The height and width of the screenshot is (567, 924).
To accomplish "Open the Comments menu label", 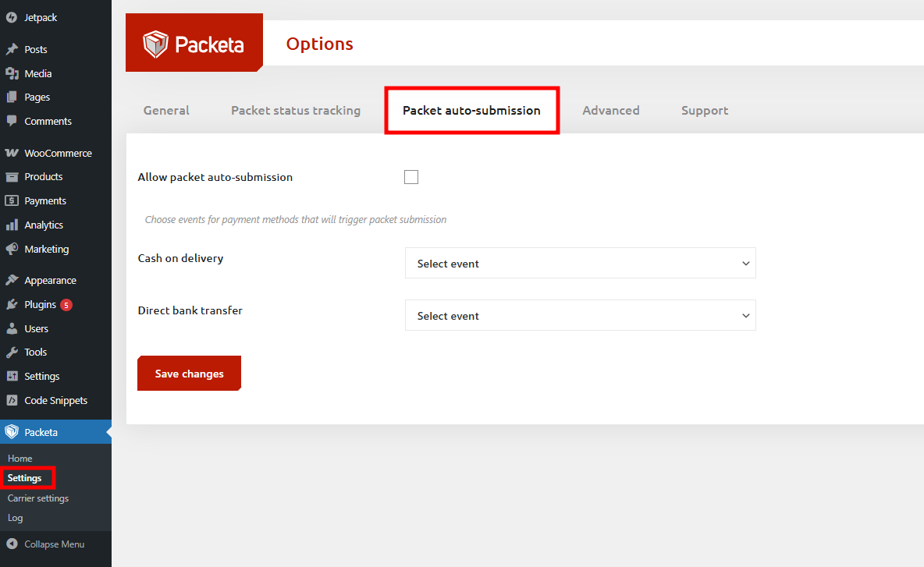I will point(48,122).
